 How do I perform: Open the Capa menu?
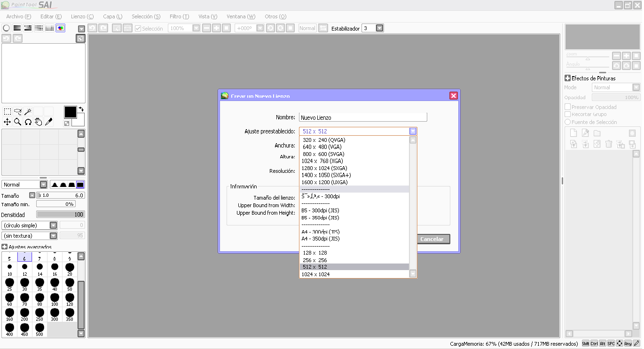(113, 16)
